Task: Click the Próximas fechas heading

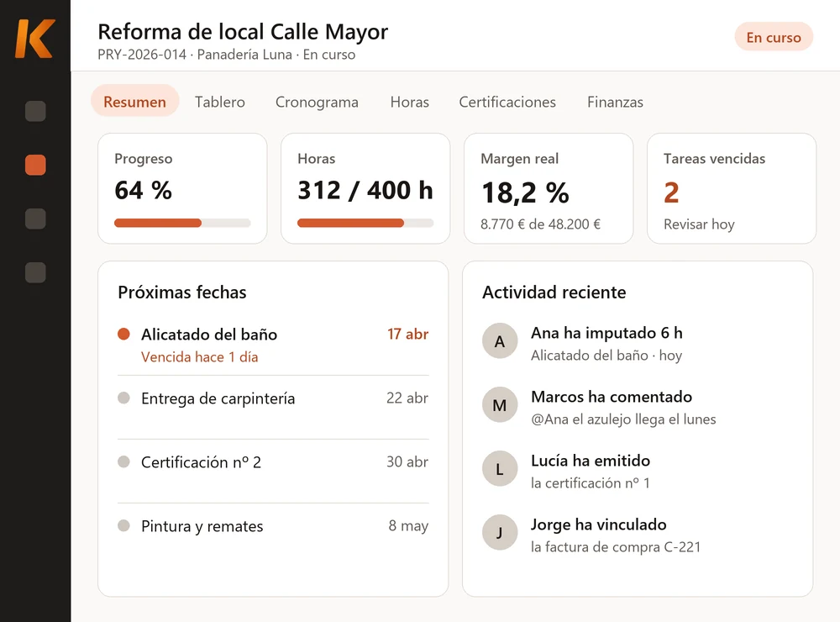Action: [x=182, y=293]
